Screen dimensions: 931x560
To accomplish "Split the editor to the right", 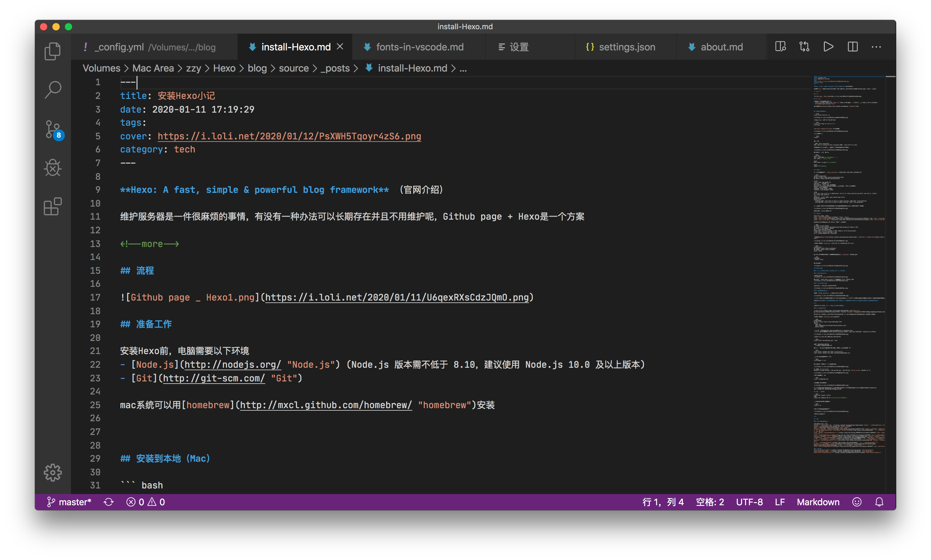I will 853,47.
